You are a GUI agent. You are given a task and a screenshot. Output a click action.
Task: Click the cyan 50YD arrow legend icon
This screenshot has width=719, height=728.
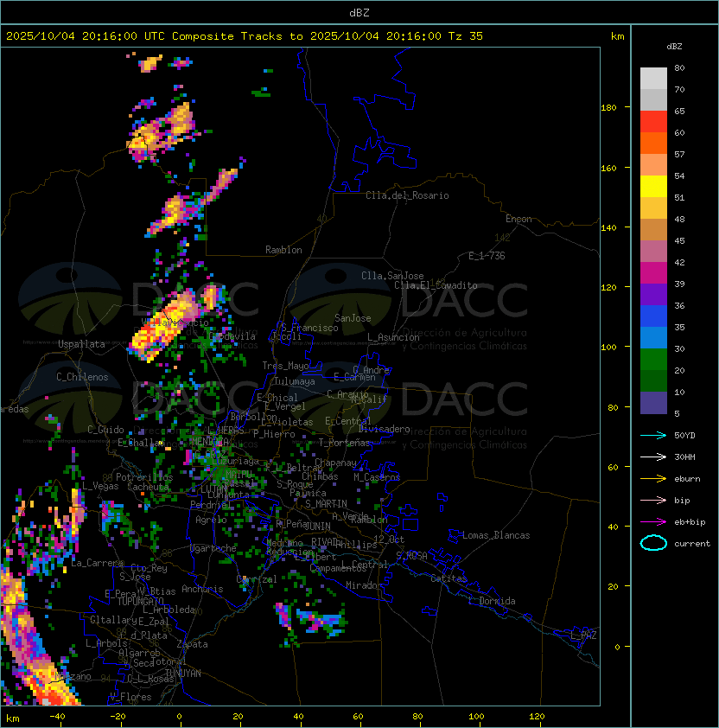tap(653, 436)
